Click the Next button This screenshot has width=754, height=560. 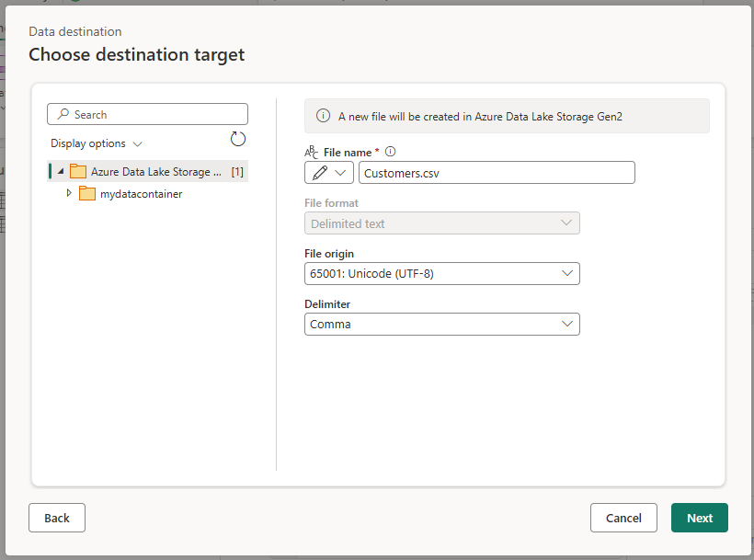[699, 518]
